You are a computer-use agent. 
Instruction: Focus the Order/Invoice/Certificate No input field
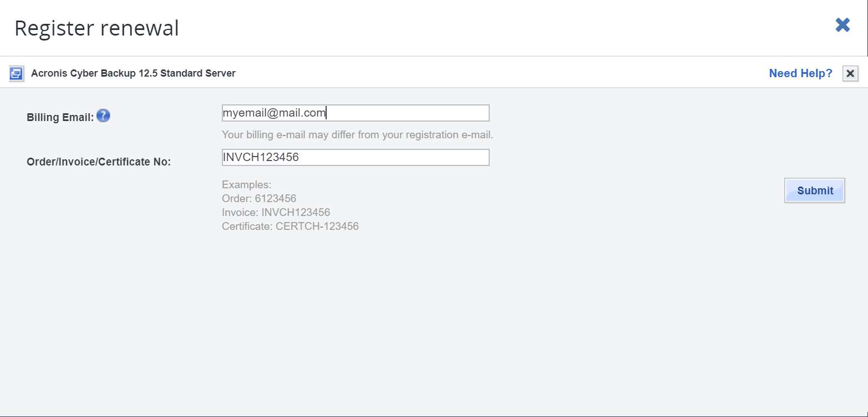[356, 157]
